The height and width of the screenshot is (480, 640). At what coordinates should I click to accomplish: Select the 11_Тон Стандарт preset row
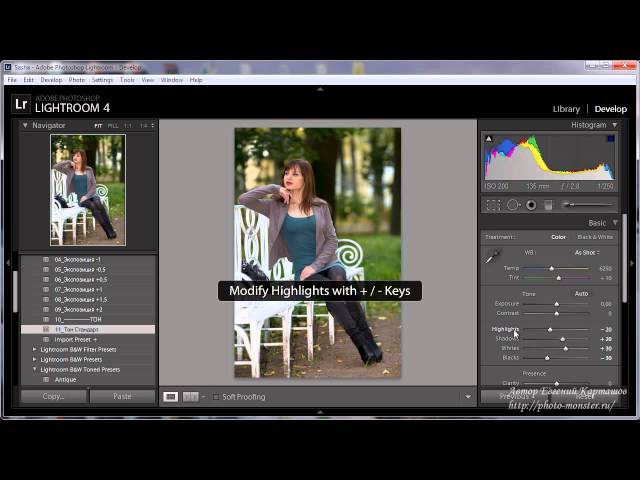(88, 329)
